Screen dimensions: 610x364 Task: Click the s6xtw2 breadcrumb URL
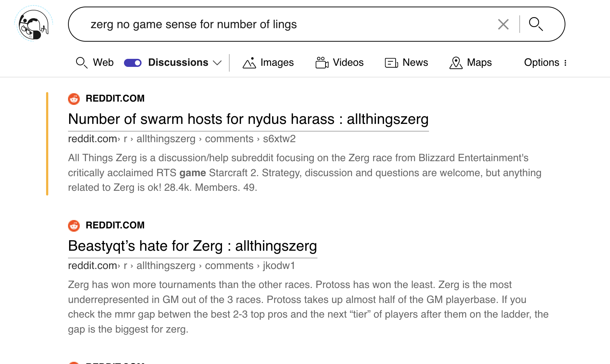[x=279, y=139]
